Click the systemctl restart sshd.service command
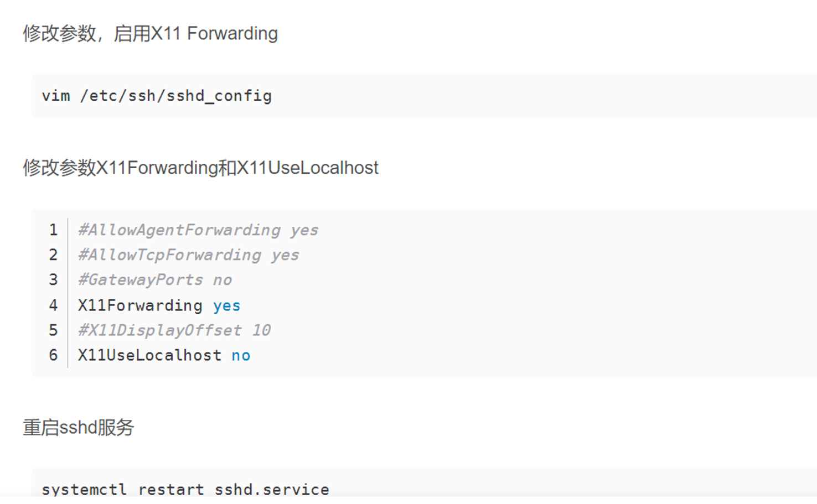 [185, 490]
